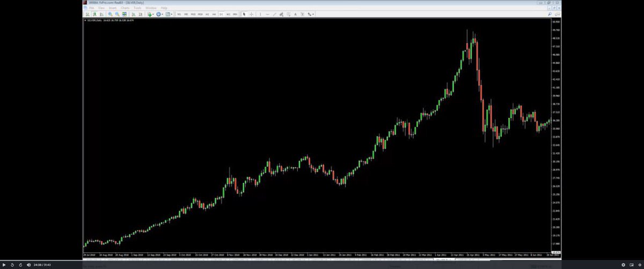Click the 24:08 / 31:43 time display
Viewport: 644px width, 269px height.
[41, 265]
